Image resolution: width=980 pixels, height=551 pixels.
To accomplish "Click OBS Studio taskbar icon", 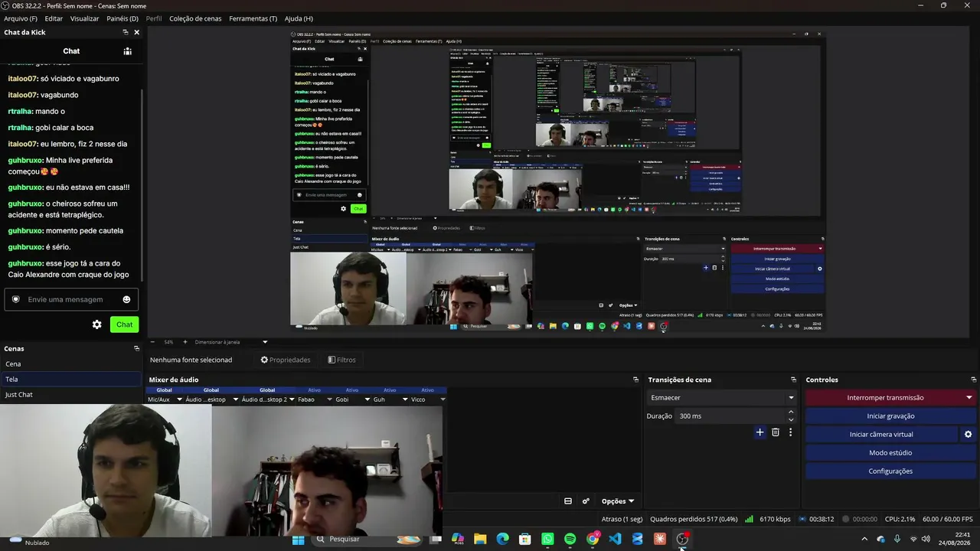I will (682, 540).
